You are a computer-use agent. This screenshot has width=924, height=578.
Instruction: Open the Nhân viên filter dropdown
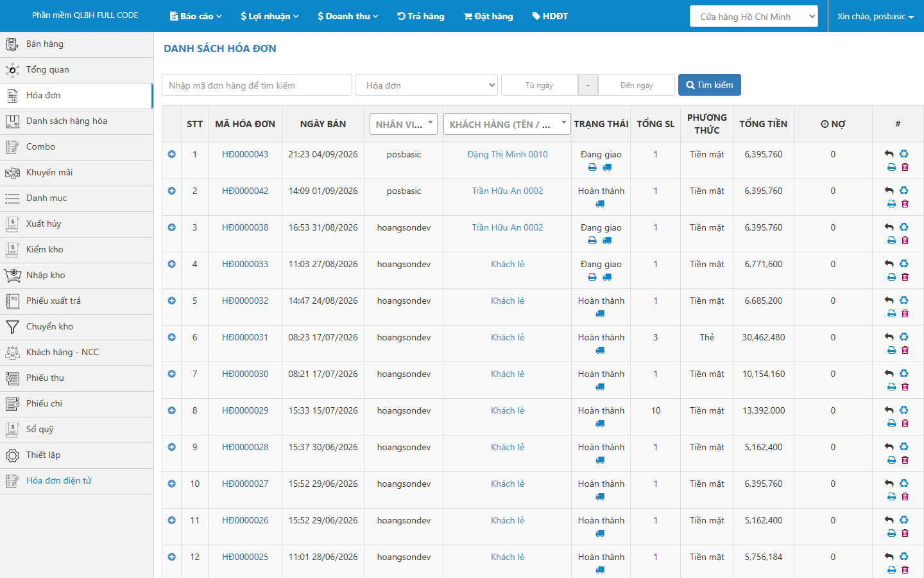click(x=404, y=124)
